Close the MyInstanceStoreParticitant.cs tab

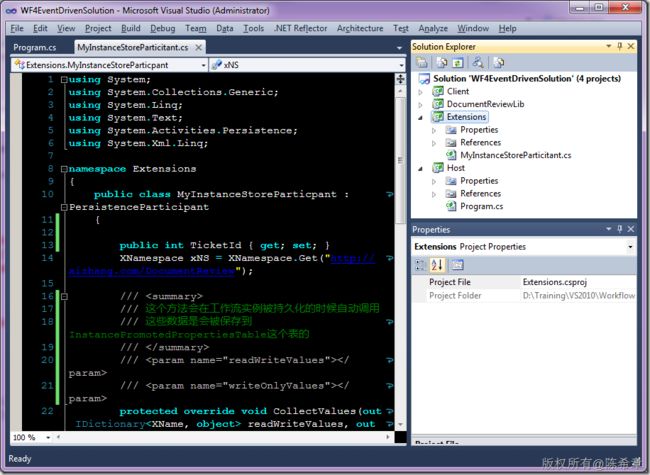click(199, 47)
